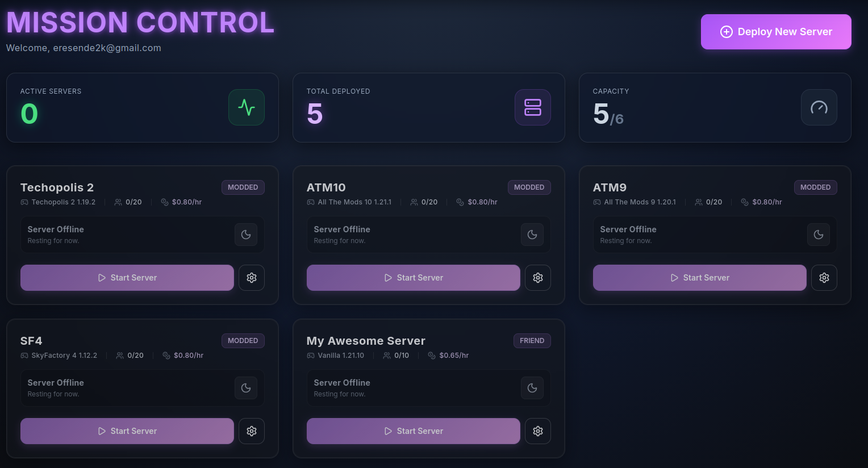Screen dimensions: 868x468
Task: Click the MISSION CONTROL title
Action: click(x=140, y=23)
